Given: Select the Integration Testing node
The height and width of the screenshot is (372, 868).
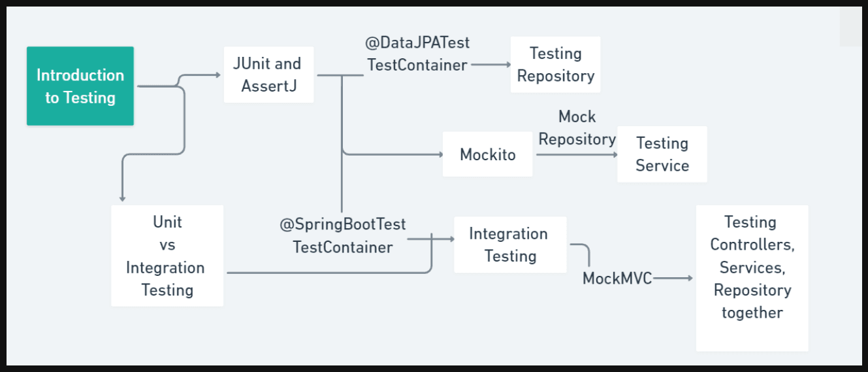Looking at the screenshot, I should point(510,245).
